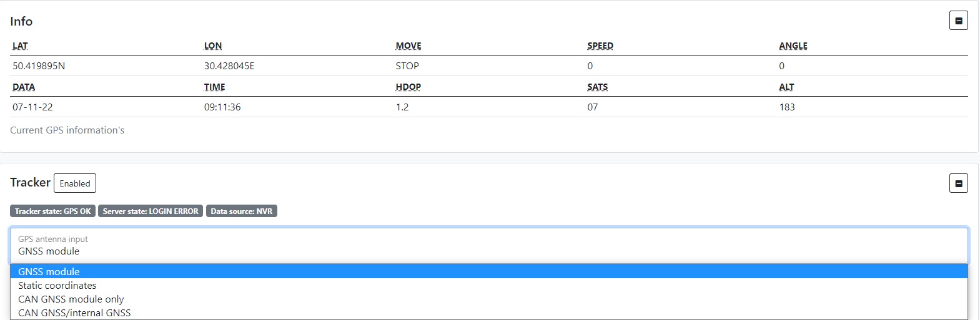Click the Server state LOGIN ERROR badge
Image resolution: width=980 pixels, height=320 pixels.
click(151, 211)
